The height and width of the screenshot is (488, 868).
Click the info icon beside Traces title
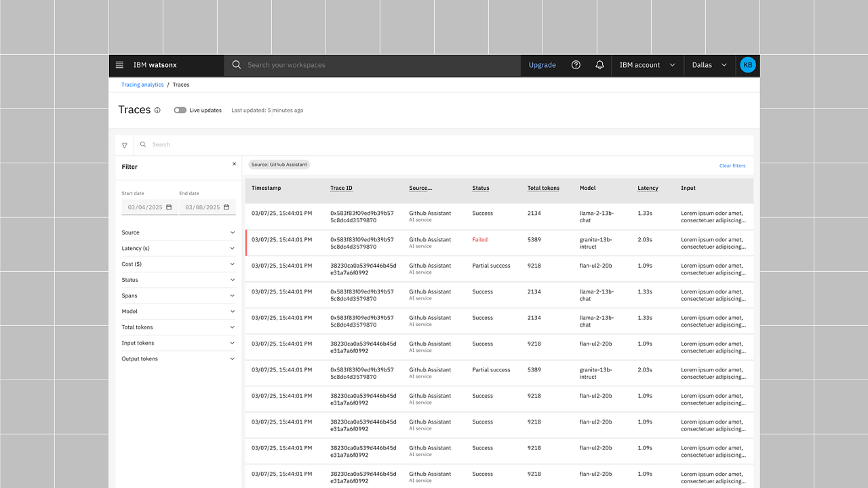click(157, 110)
